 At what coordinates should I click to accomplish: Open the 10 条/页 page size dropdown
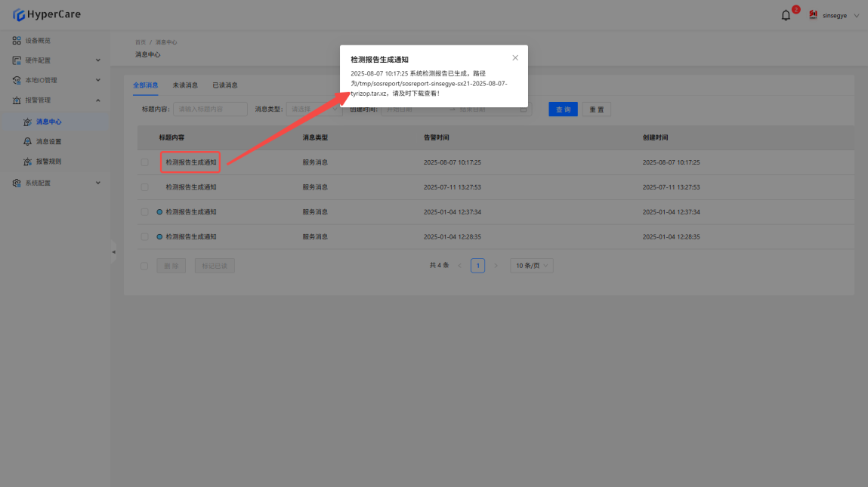[x=532, y=266]
